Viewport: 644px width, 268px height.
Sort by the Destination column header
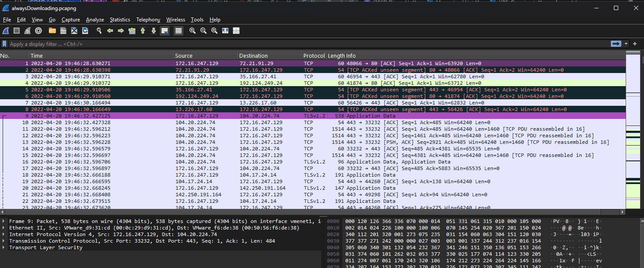(270, 56)
